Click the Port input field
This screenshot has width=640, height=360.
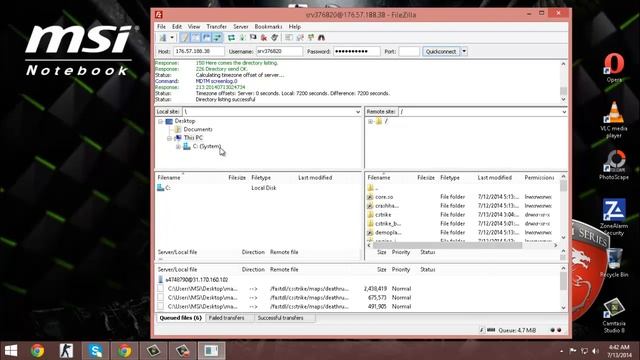[409, 51]
